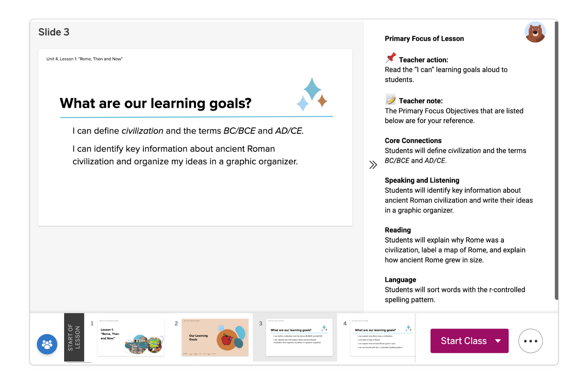The width and height of the screenshot is (588, 384).
Task: Open slide 1 'Rome, Then and Now' thumbnail
Action: click(130, 337)
